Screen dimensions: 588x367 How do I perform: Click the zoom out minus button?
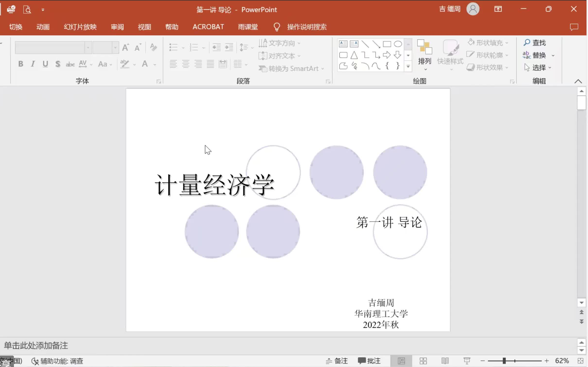482,361
